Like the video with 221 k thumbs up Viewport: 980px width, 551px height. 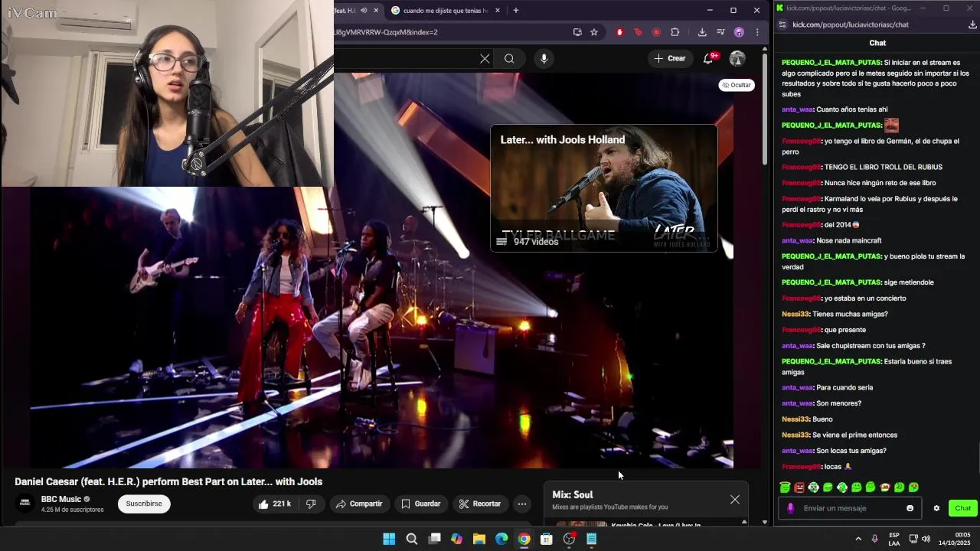(275, 504)
